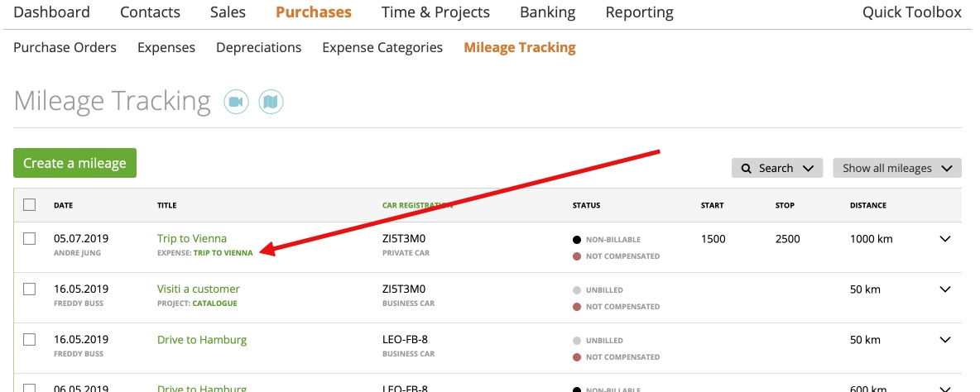Open the Show all mileages filter dropdown
This screenshot has height=392, width=980.
[897, 168]
